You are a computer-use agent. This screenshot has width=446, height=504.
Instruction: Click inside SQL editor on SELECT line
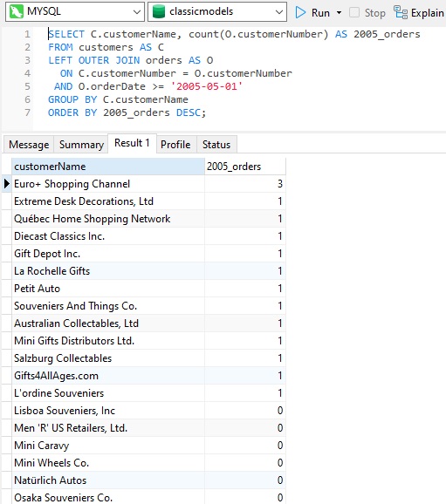tap(234, 34)
